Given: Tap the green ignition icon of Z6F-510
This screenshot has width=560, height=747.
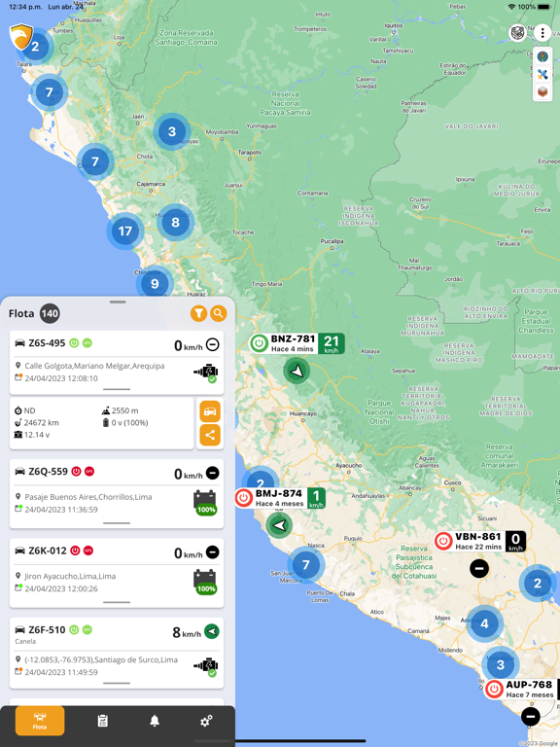Looking at the screenshot, I should point(74,630).
